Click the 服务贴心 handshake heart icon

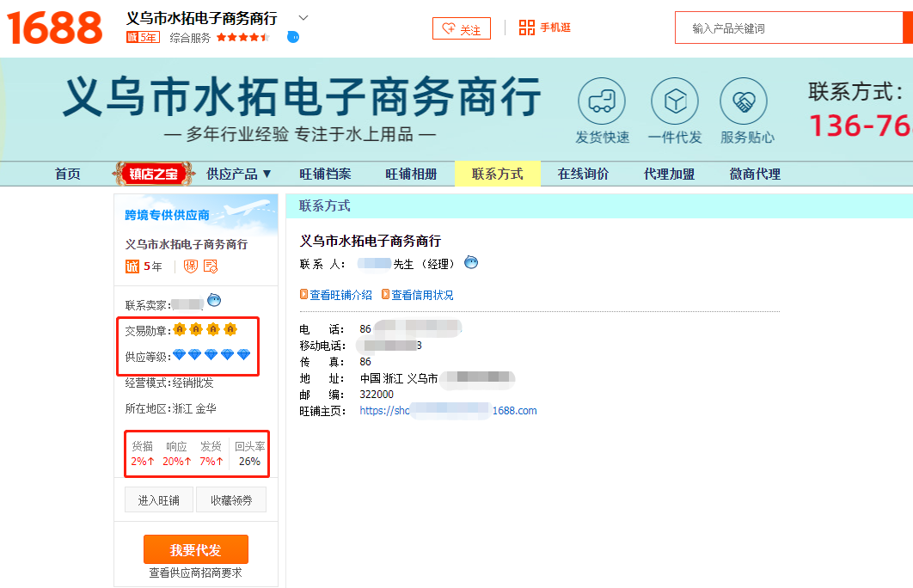pyautogui.click(x=744, y=101)
